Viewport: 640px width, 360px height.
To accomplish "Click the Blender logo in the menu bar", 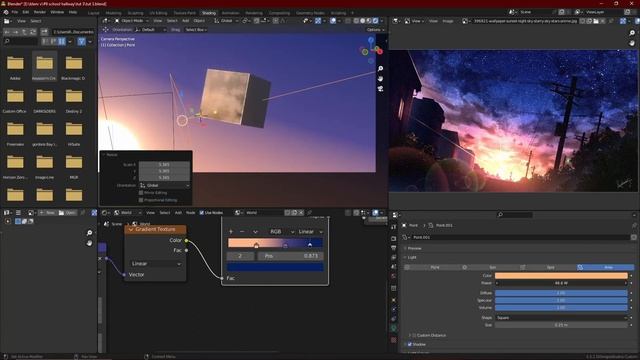I will point(6,12).
